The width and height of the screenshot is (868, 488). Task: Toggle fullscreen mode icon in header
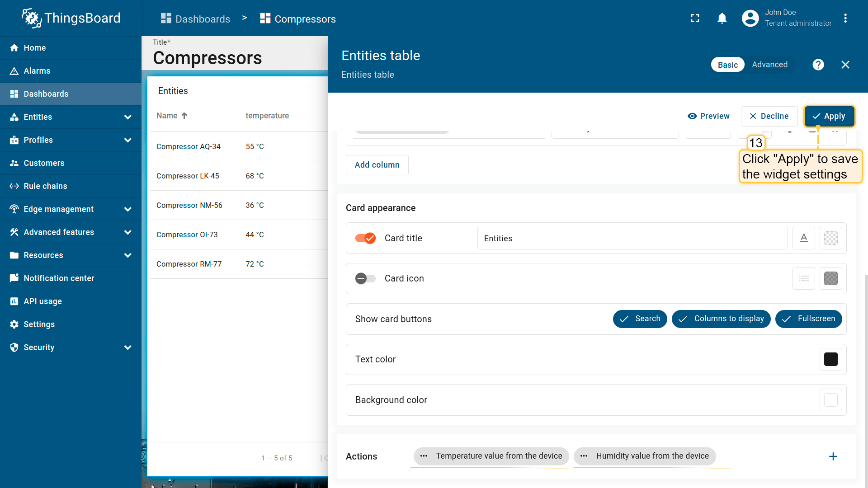point(695,18)
